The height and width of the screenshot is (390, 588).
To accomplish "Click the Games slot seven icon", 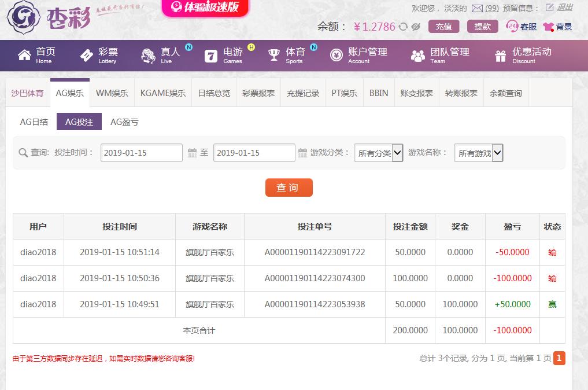I will [211, 56].
